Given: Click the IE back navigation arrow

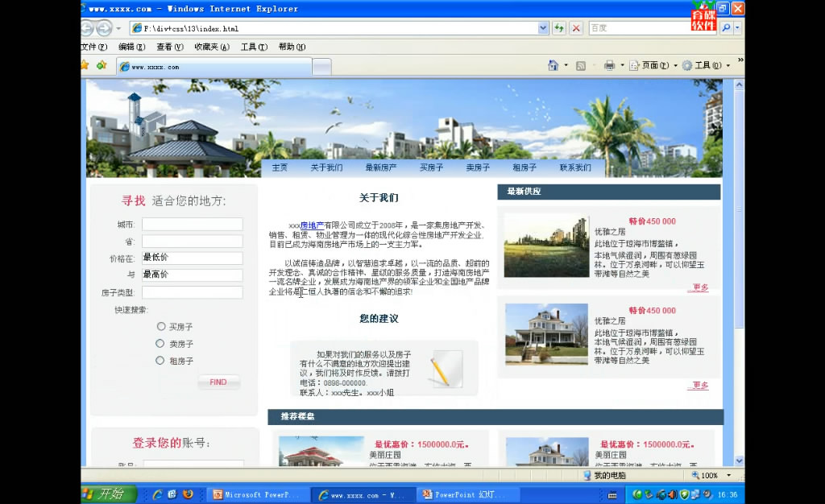Looking at the screenshot, I should (86, 28).
